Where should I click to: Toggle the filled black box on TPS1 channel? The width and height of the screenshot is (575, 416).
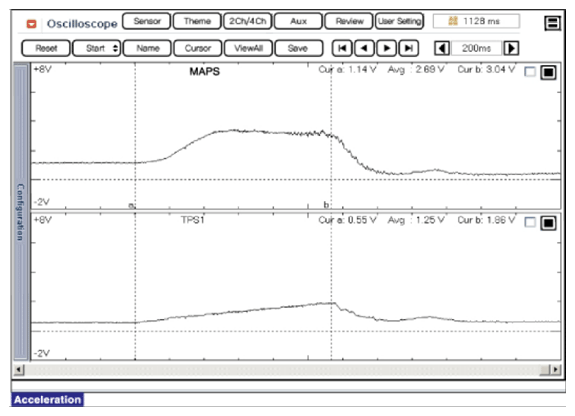point(548,223)
